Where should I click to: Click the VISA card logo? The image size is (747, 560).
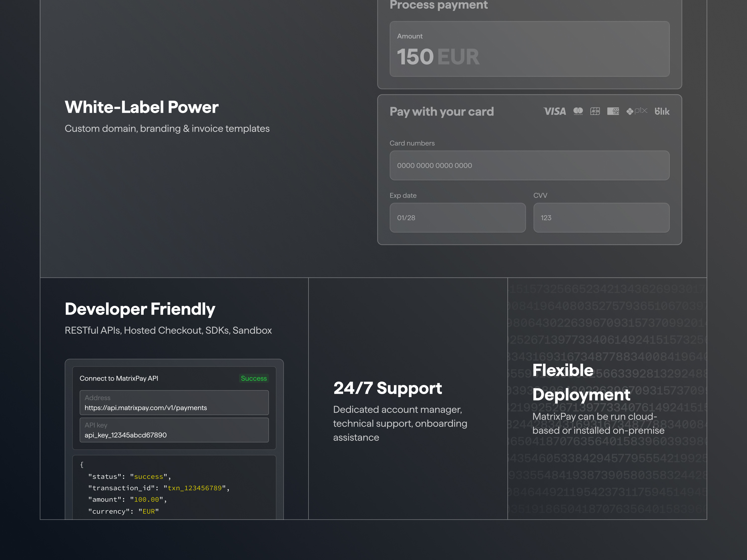click(555, 112)
